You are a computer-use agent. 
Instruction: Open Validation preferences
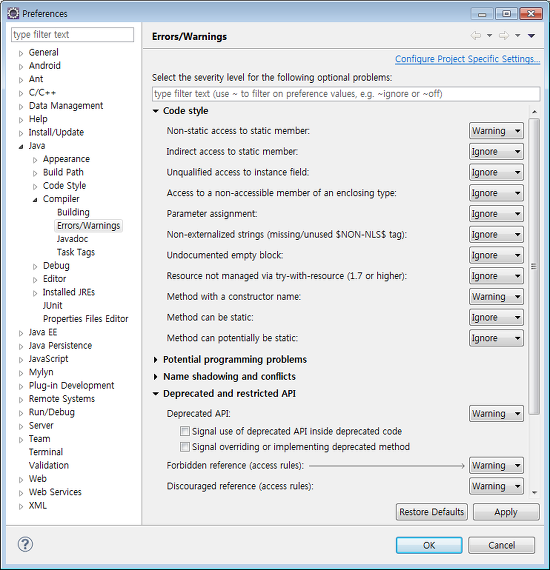click(x=49, y=465)
